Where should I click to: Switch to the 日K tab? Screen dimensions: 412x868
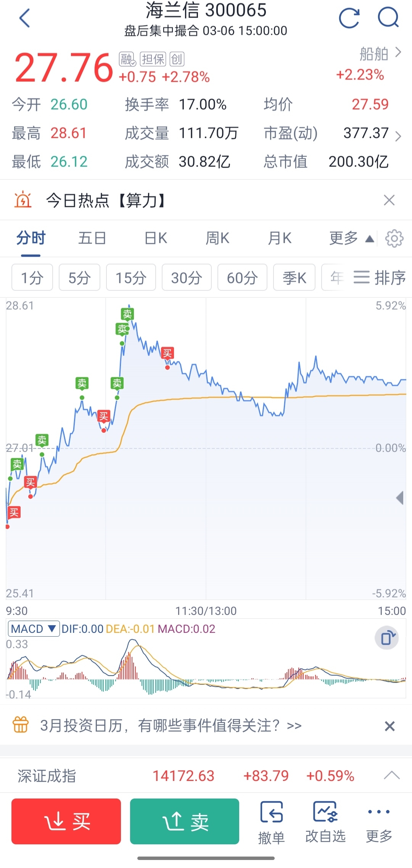(x=156, y=238)
